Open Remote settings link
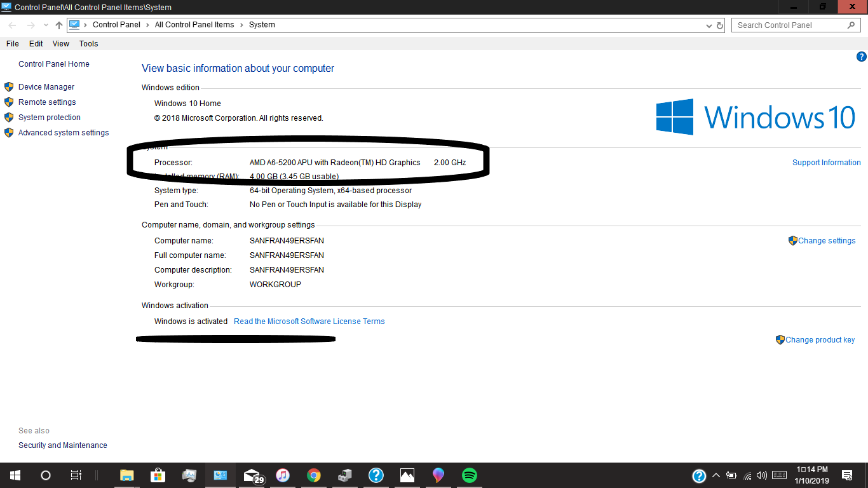Viewport: 868px width, 488px height. coord(47,102)
